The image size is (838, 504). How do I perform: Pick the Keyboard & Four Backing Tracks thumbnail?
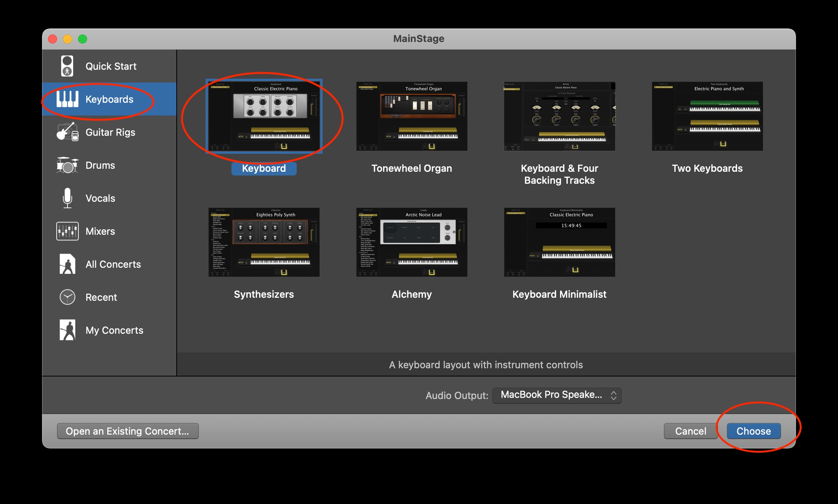559,116
